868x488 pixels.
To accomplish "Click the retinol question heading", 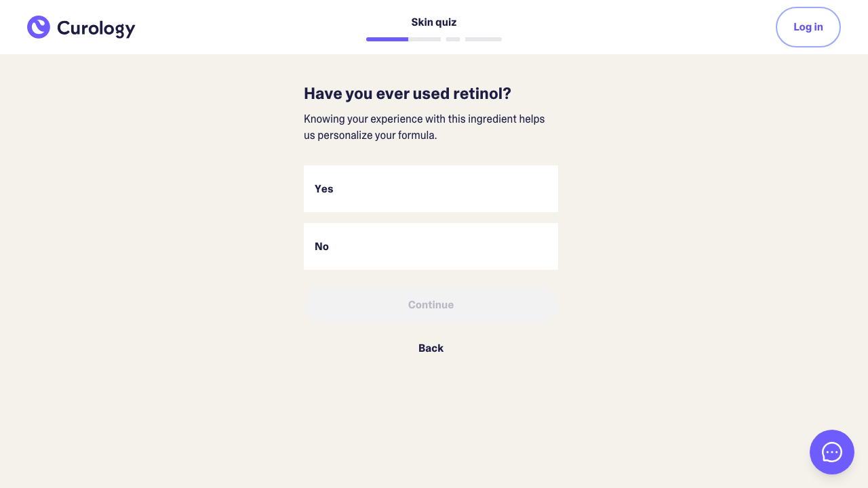I will 408,94.
